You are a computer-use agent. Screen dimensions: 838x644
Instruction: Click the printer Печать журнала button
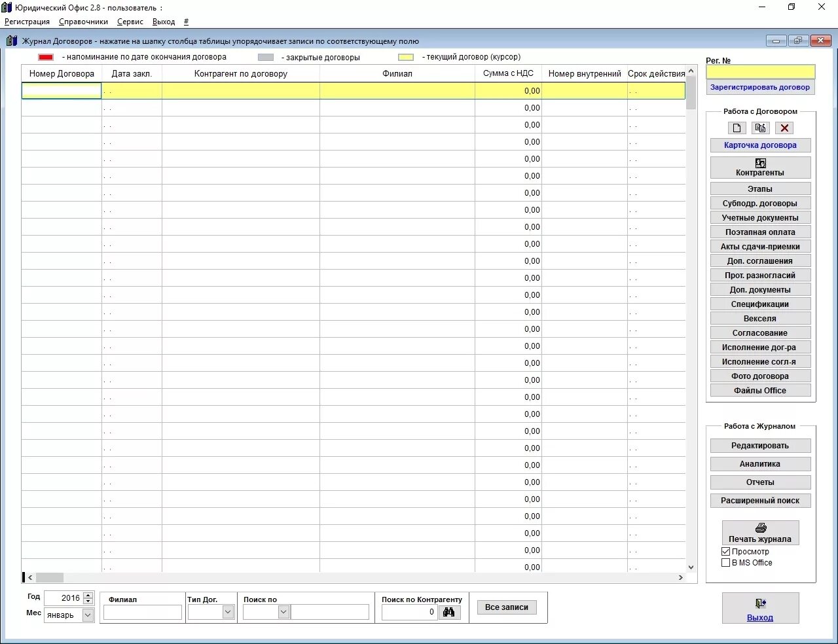760,533
